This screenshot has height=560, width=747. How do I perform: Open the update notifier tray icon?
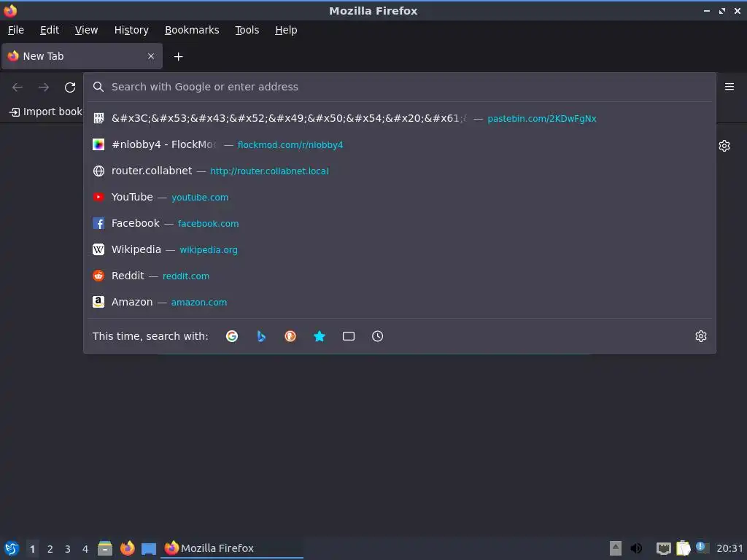[x=701, y=548]
